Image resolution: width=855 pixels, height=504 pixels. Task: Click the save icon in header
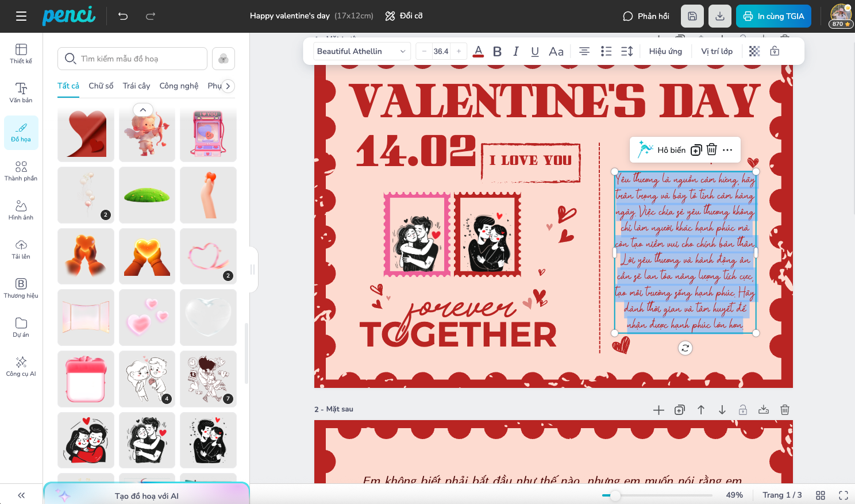pyautogui.click(x=692, y=16)
